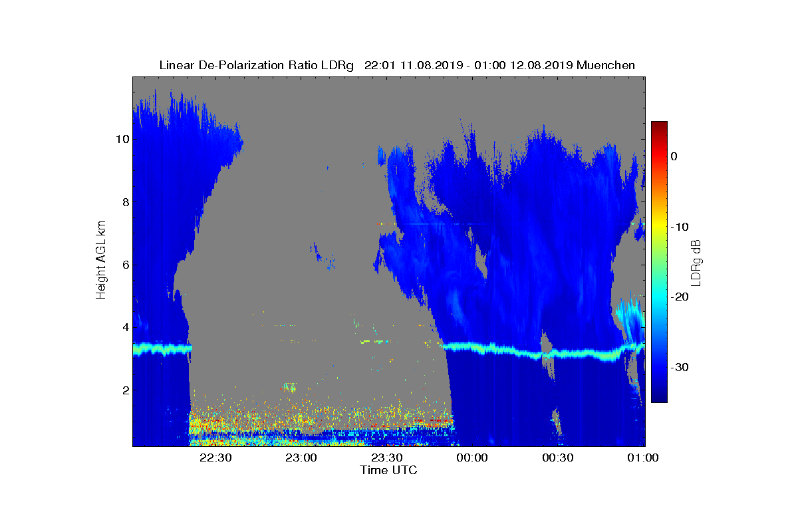Click the LDRg colorbar gradient
This screenshot has height=532, width=798.
point(659,262)
